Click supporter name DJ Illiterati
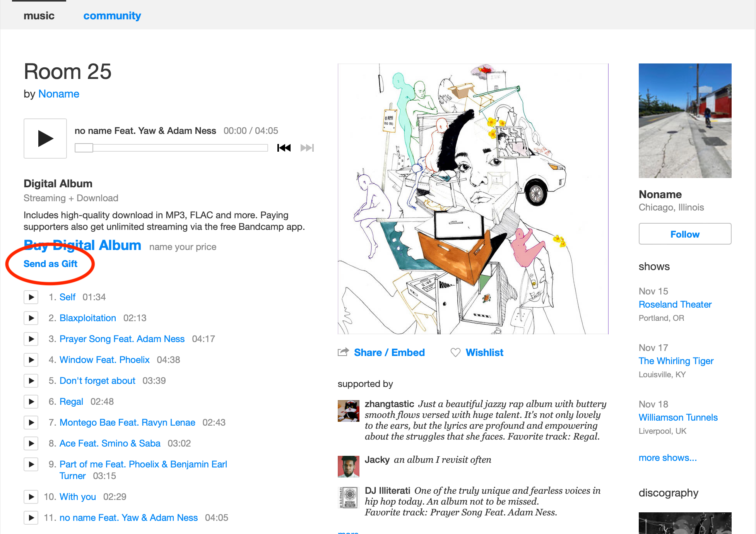 coord(387,491)
